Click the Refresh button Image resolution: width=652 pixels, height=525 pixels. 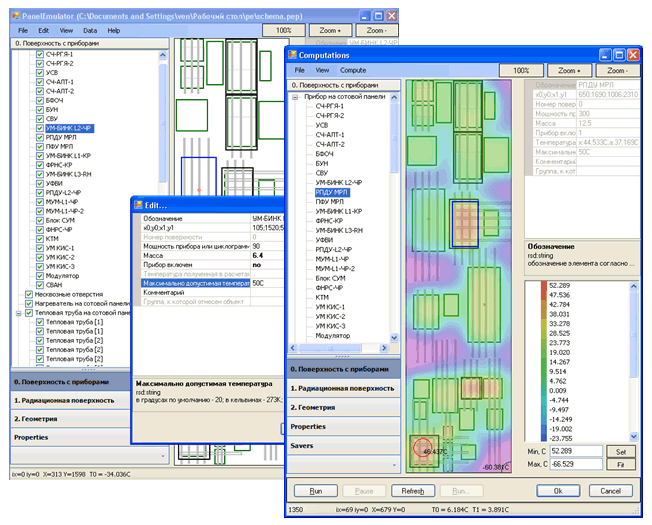(413, 491)
